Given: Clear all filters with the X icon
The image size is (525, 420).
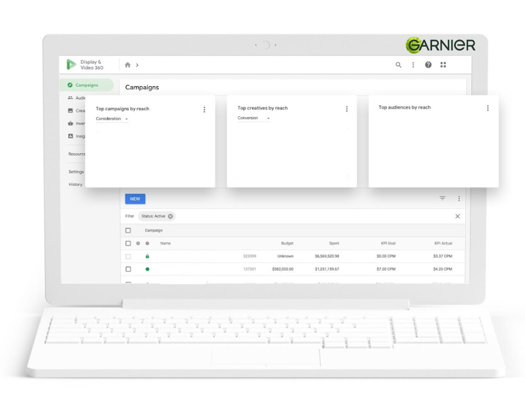Looking at the screenshot, I should click(458, 216).
